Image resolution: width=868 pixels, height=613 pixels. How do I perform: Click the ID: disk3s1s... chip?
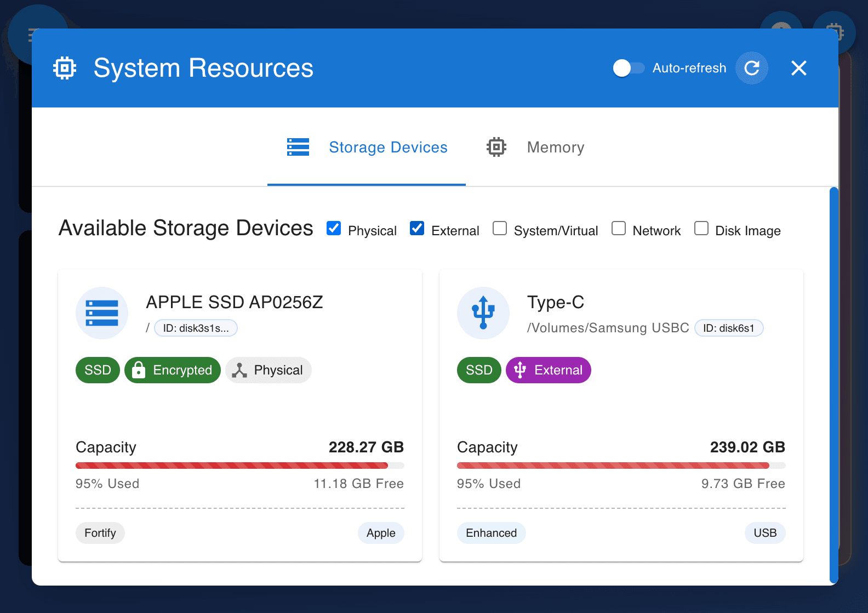[x=196, y=328]
